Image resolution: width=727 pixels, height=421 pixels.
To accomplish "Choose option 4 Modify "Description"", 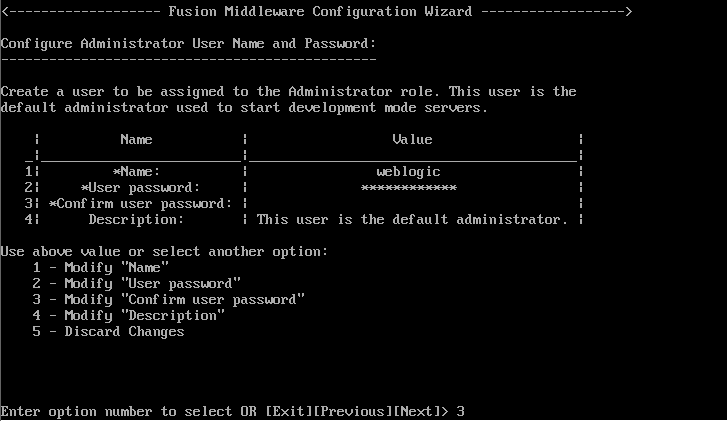I will point(128,316).
